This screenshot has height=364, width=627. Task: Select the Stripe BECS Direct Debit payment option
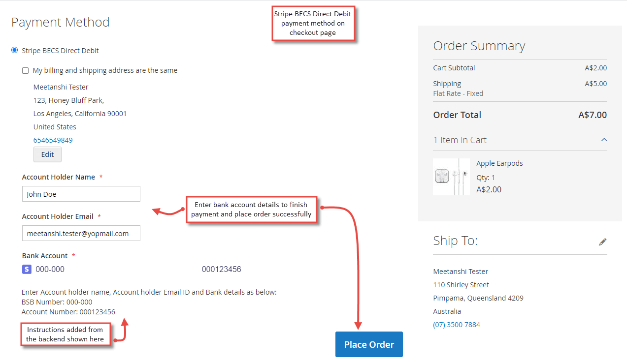point(14,50)
